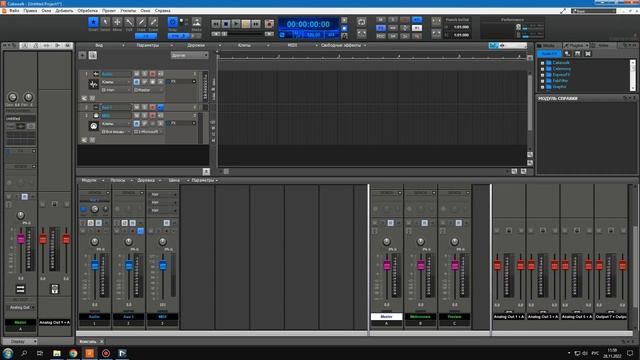Mute the MIDI track 3
This screenshot has width=640, height=360.
pos(136,116)
